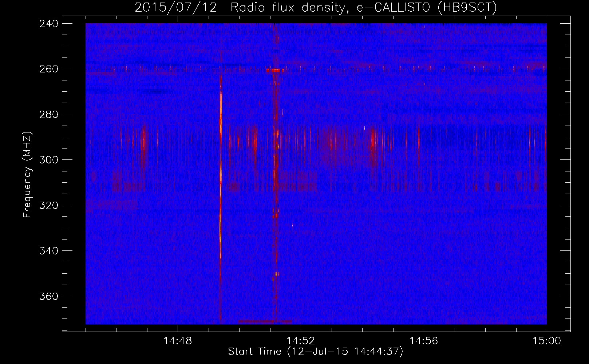This screenshot has width=589, height=364.
Task: Click the 14:56 time tick label
Action: coord(424,341)
